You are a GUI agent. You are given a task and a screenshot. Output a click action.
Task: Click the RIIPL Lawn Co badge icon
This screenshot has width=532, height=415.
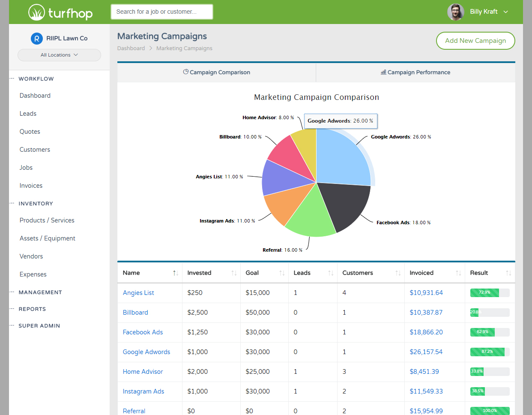pyautogui.click(x=37, y=39)
